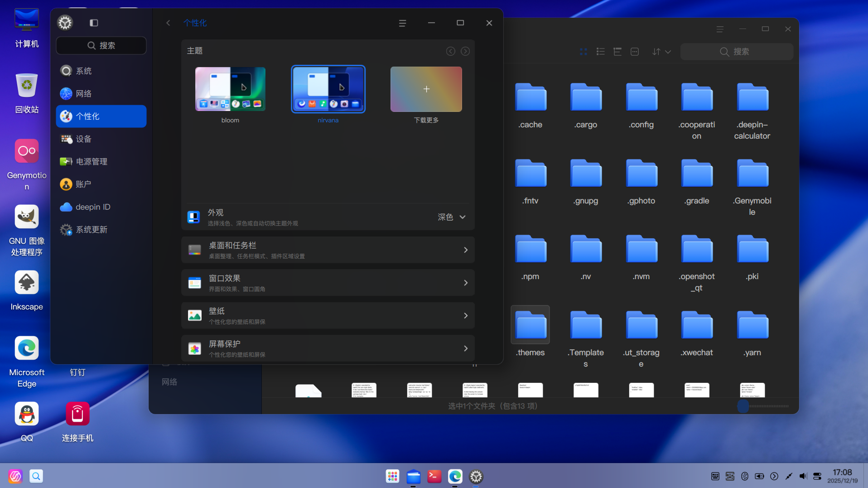Expand 壁纸 wallpaper settings
The height and width of the screenshot is (488, 868).
tap(328, 316)
